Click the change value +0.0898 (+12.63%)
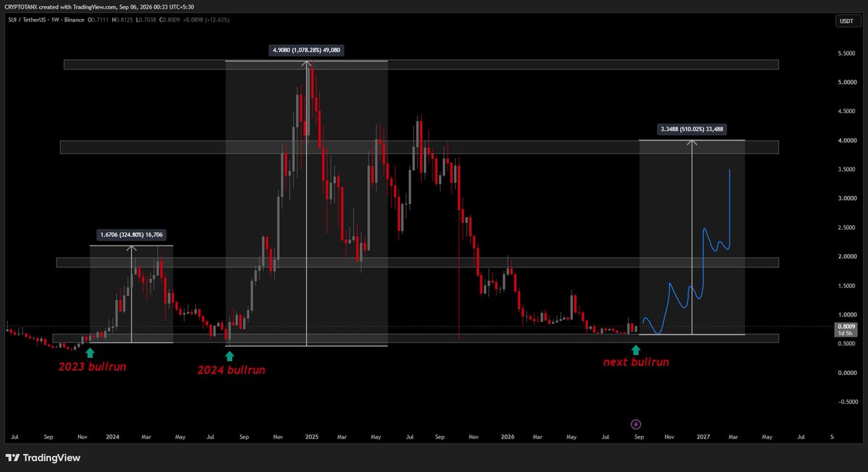This screenshot has height=472, width=868. pos(206,20)
